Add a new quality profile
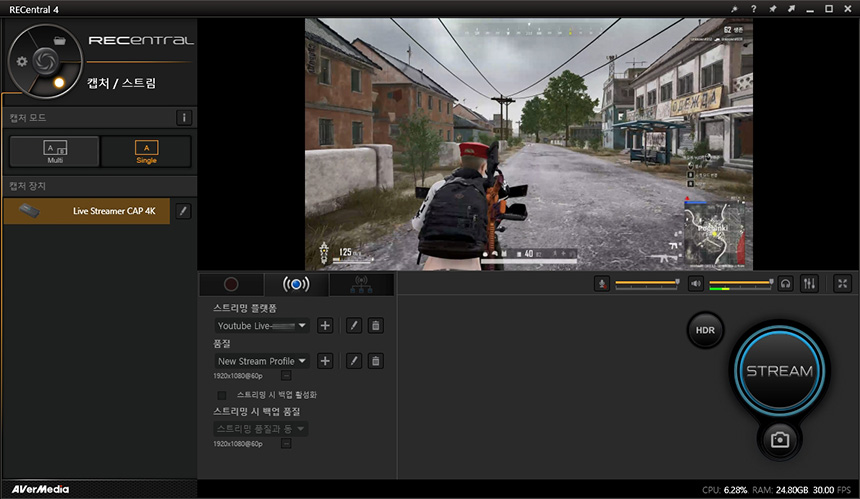The height and width of the screenshot is (499, 860). 325,361
